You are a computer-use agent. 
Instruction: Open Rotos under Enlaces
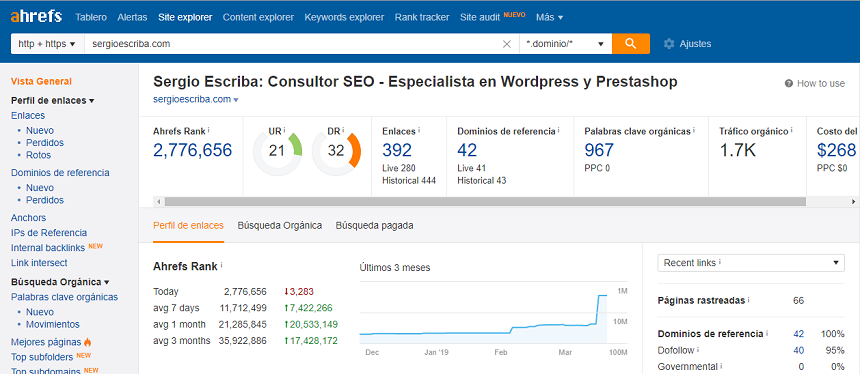(38, 155)
